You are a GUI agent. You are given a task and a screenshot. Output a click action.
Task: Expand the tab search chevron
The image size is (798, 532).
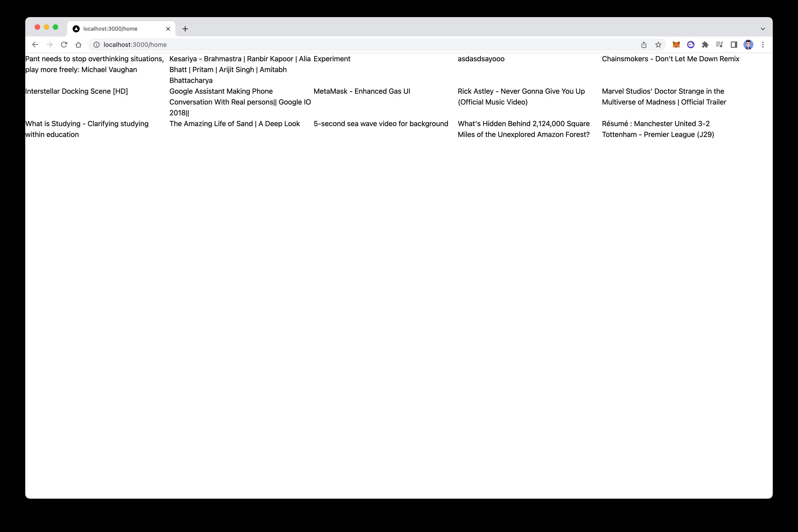763,29
